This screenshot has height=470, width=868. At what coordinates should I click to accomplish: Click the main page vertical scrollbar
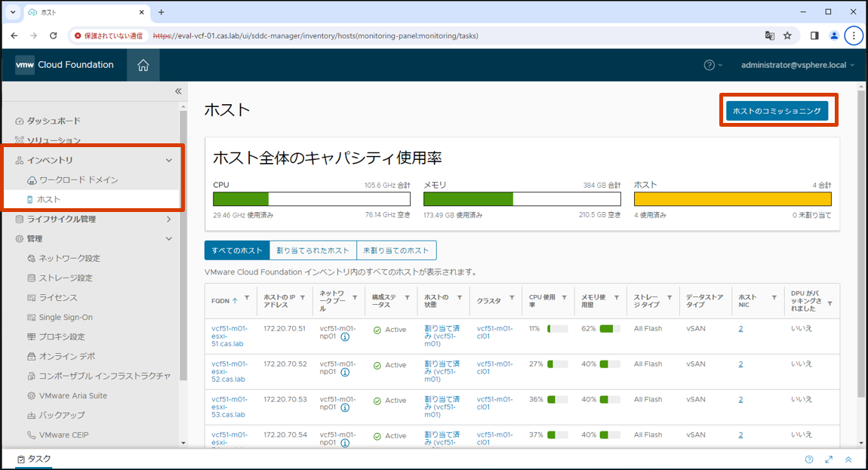click(860, 244)
